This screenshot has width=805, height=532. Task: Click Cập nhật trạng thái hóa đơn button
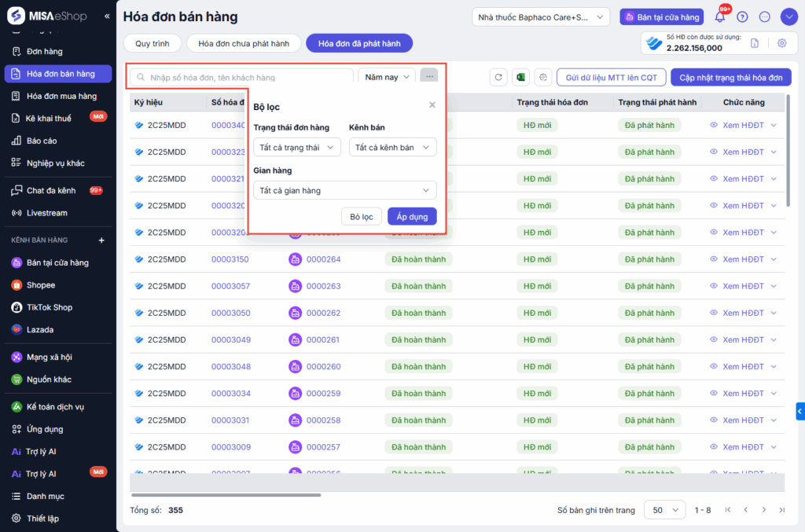[730, 77]
